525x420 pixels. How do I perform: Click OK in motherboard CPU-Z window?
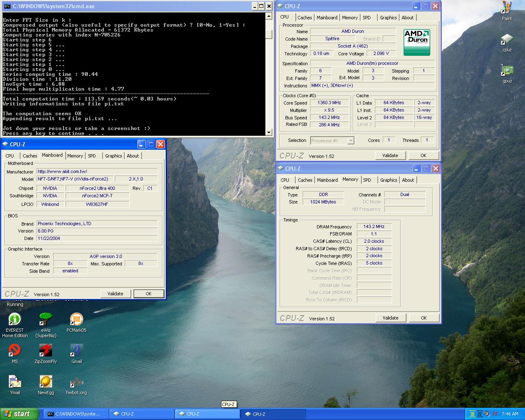(148, 294)
